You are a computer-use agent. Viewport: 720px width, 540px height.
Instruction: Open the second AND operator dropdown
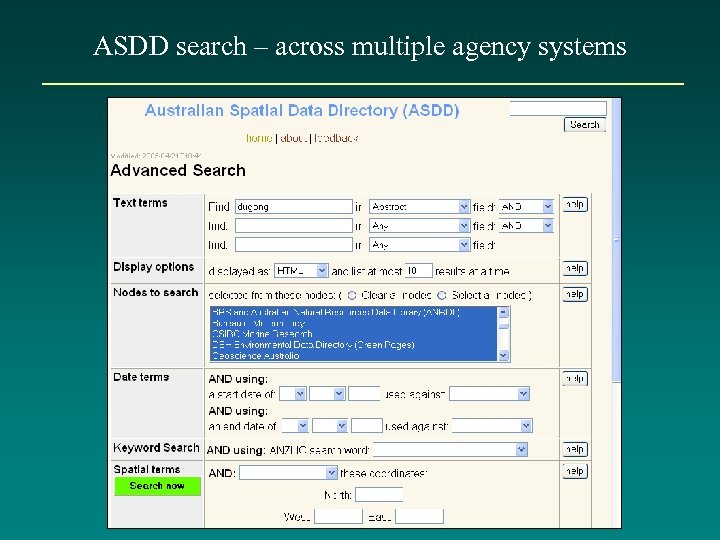[x=526, y=225]
